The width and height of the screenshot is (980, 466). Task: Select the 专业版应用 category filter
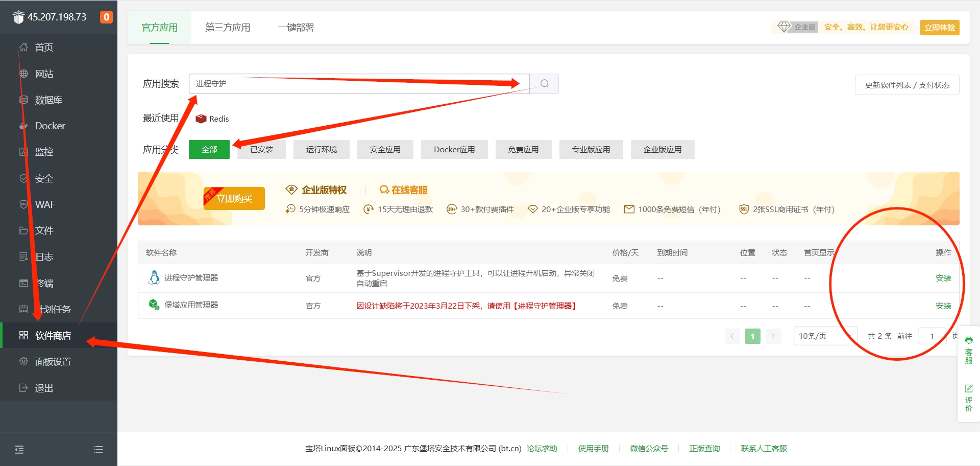(591, 149)
